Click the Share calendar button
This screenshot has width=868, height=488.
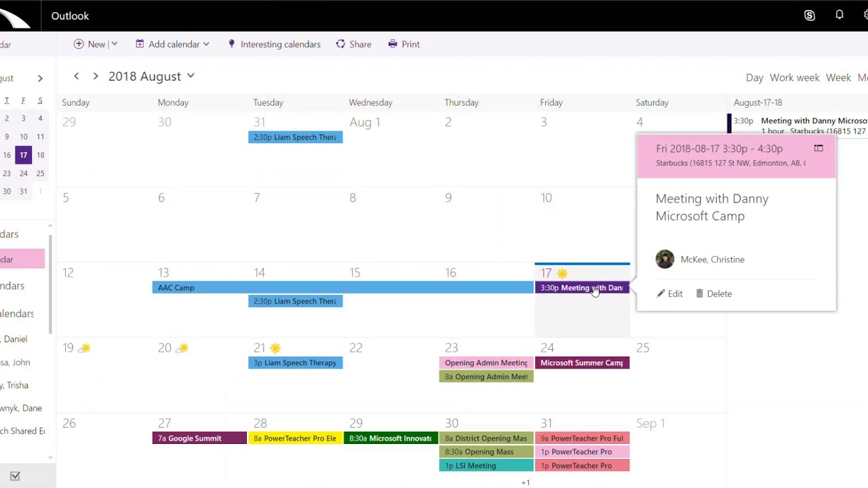(x=354, y=44)
